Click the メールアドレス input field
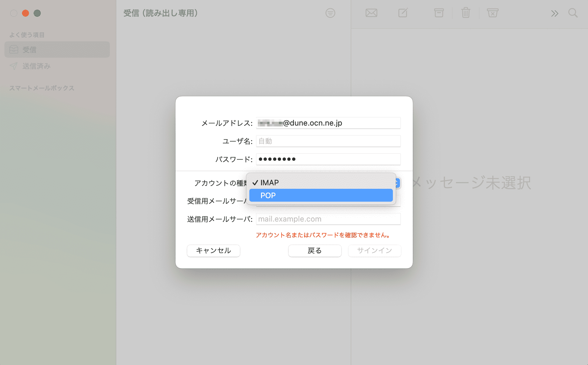Screen dimensions: 588x365 [328, 123]
